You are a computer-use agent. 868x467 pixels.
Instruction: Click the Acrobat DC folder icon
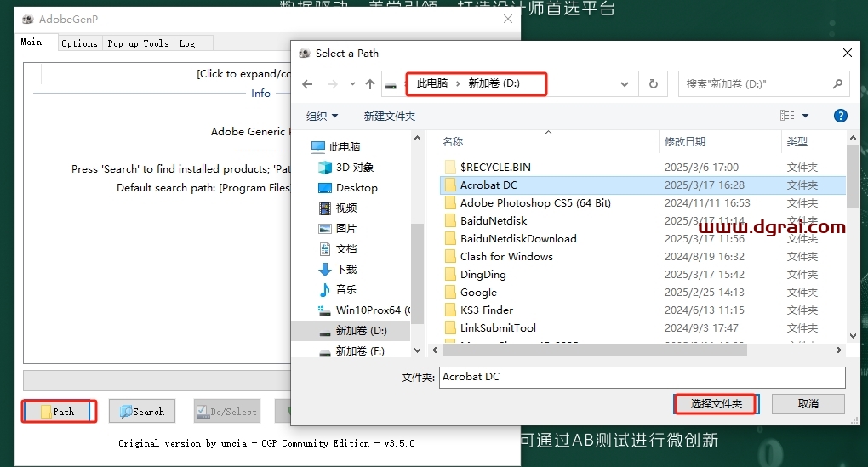pyautogui.click(x=450, y=185)
